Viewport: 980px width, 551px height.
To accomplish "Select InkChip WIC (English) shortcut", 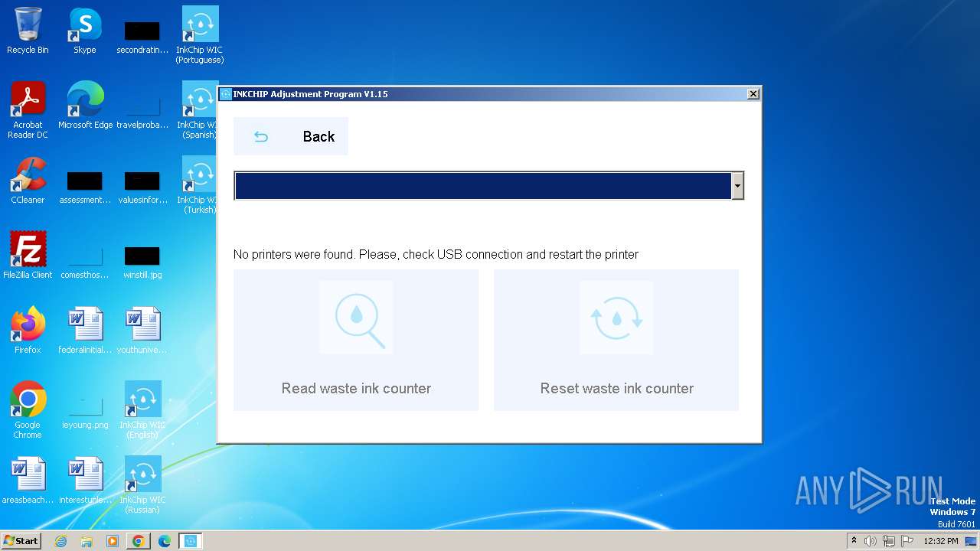I will (x=142, y=410).
